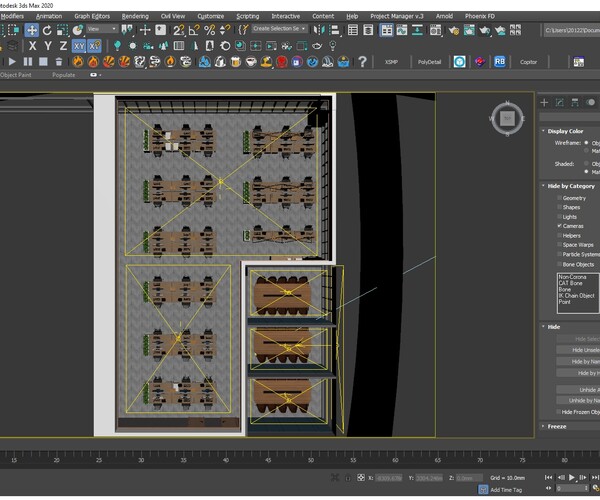Select the Move tool in the toolbar

[32, 30]
